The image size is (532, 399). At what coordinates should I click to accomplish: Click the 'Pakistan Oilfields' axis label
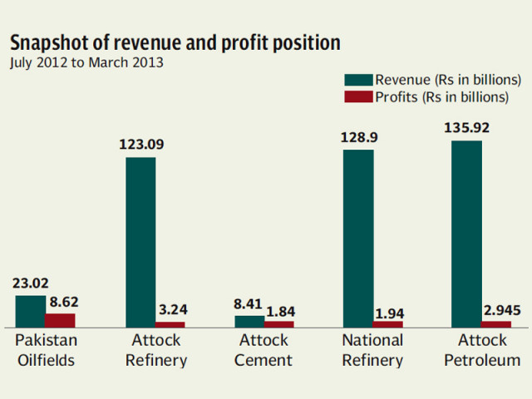(x=47, y=350)
